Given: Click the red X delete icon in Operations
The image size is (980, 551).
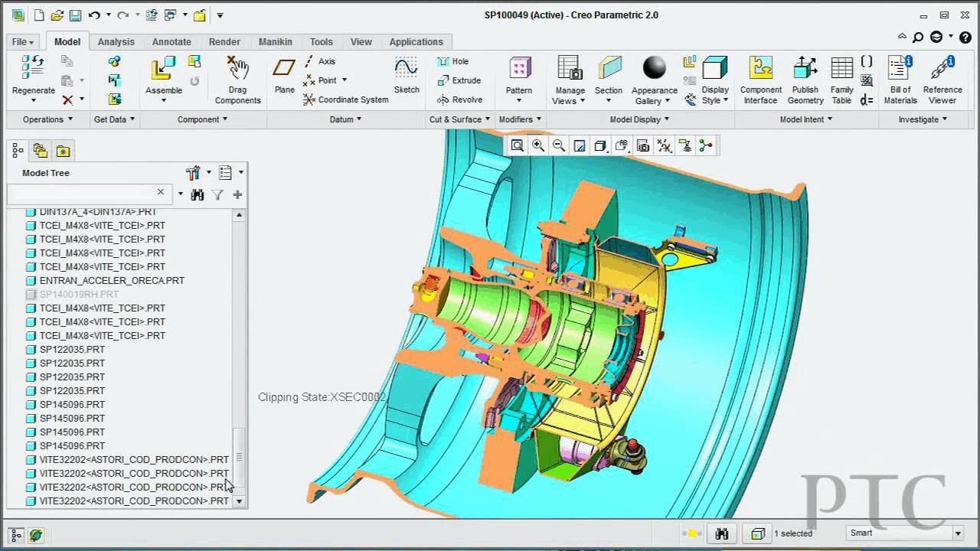Looking at the screenshot, I should pos(67,99).
